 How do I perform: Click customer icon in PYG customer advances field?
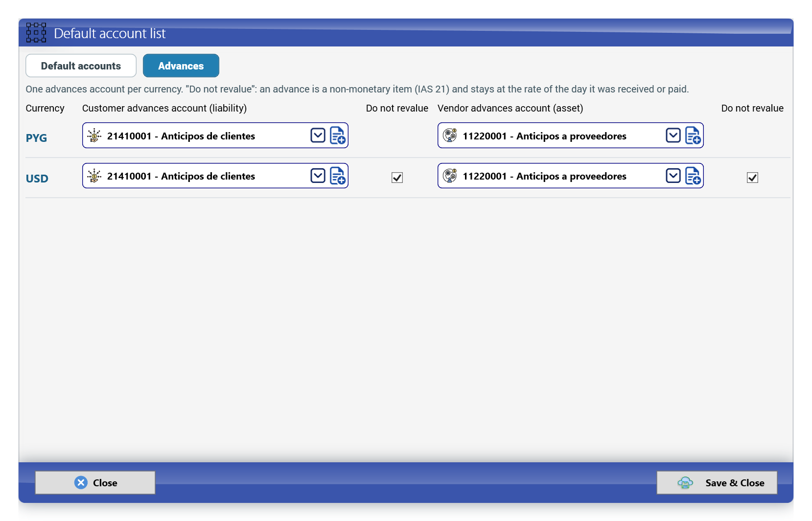point(94,136)
